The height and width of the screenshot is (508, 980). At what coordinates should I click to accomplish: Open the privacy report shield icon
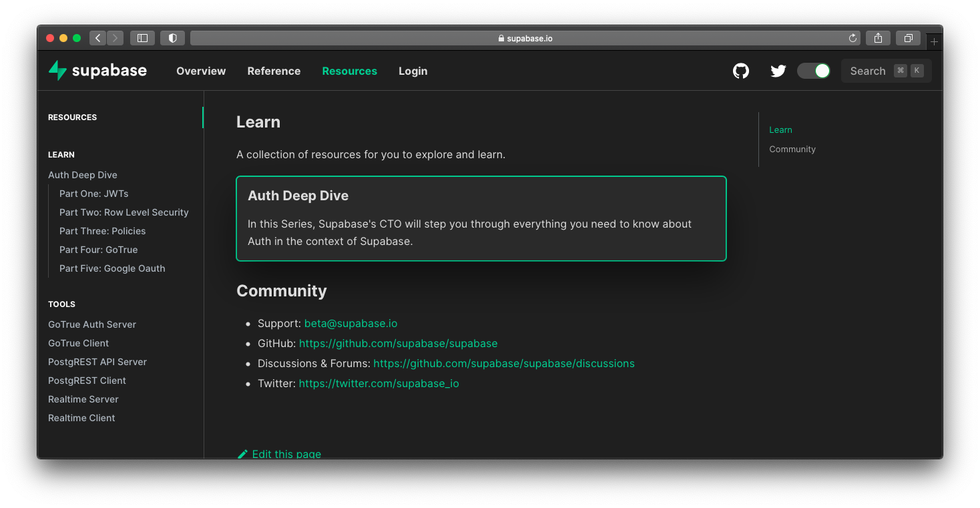pos(172,38)
